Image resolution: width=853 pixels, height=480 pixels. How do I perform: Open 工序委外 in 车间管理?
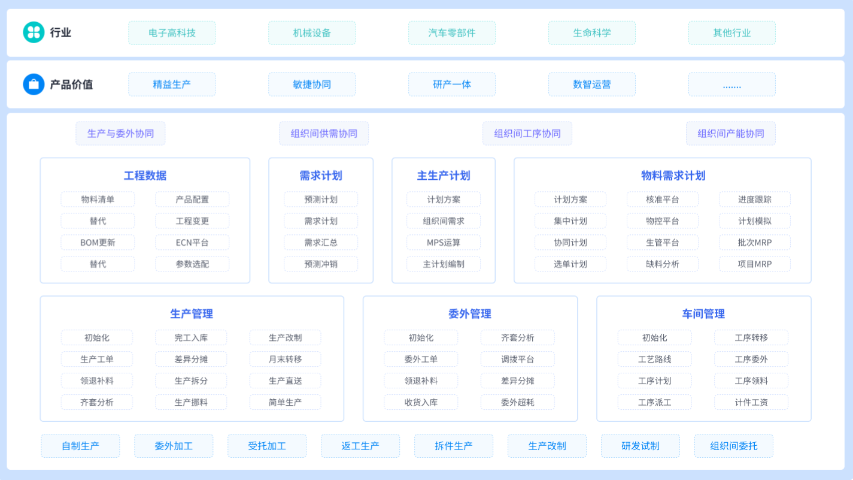coord(751,359)
